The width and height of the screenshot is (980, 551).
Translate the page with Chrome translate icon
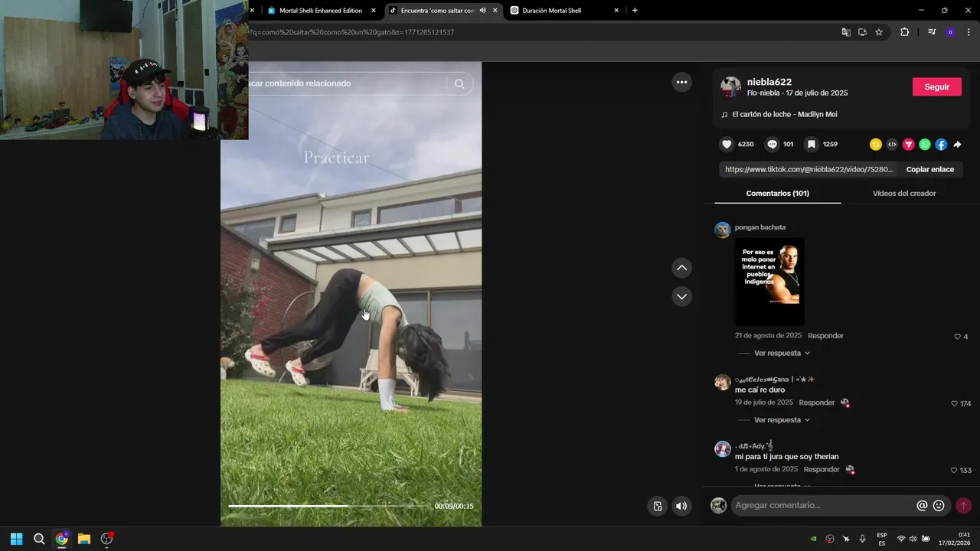click(x=846, y=32)
